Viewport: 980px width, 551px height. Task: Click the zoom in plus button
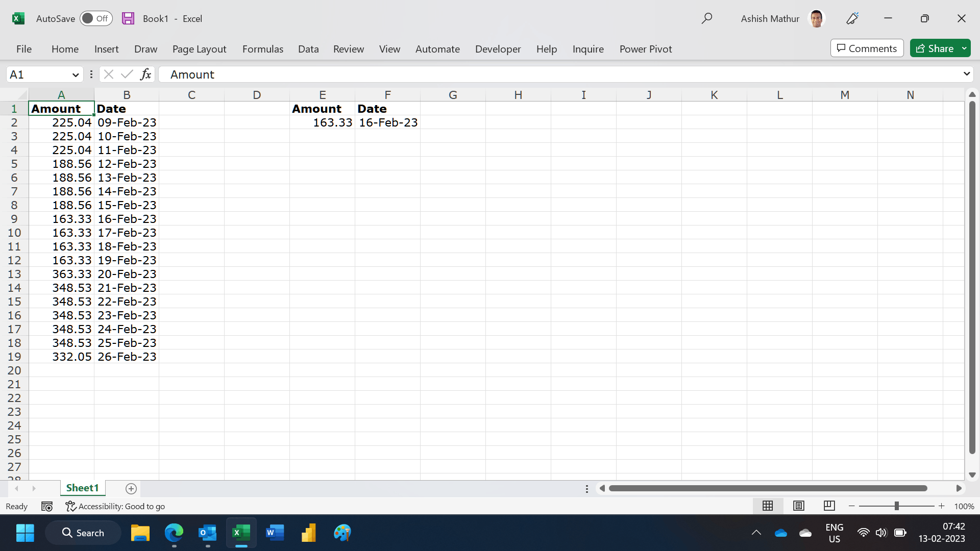942,506
